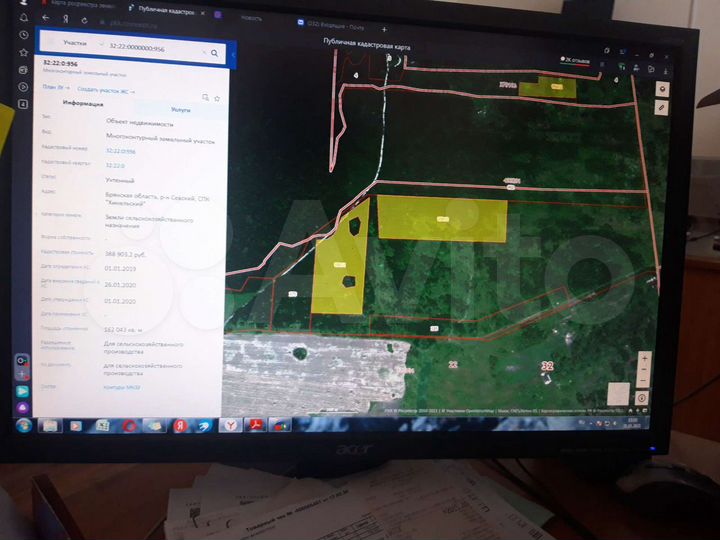Zoom in the map with plus button
The height and width of the screenshot is (540, 720).
click(643, 357)
